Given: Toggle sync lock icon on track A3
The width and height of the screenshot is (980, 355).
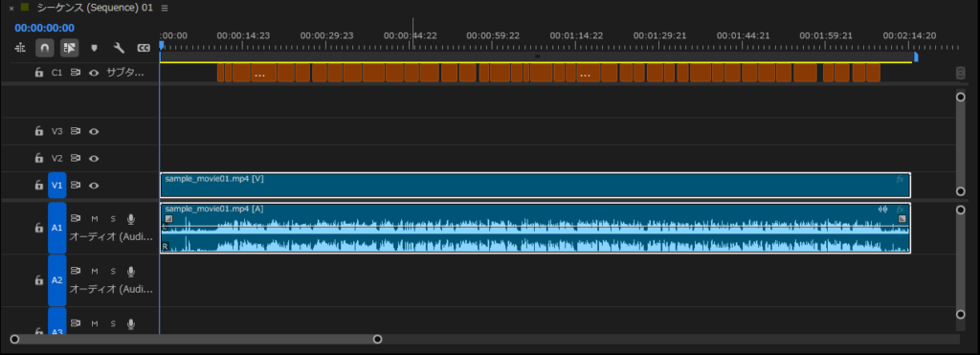Looking at the screenshot, I should pos(76,323).
